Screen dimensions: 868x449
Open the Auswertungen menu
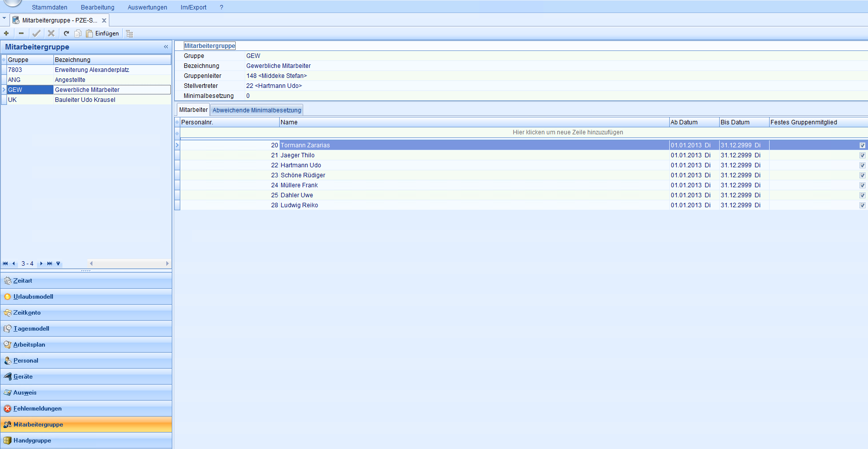click(x=147, y=7)
